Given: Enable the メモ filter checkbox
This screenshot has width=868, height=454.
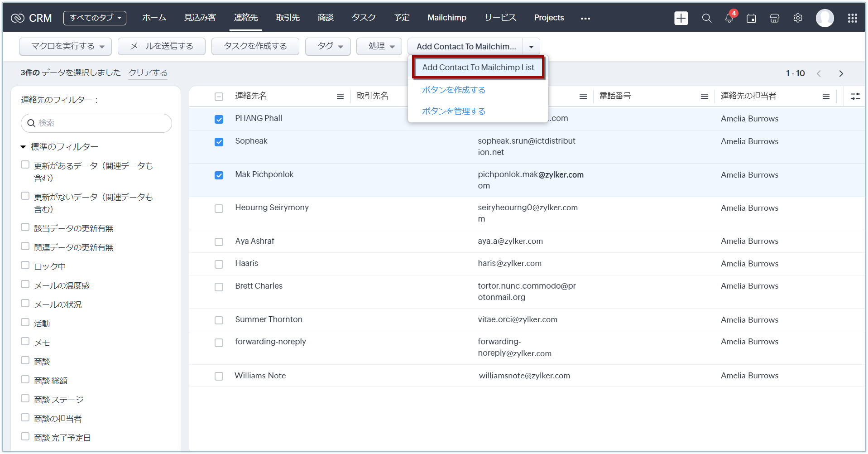Looking at the screenshot, I should [25, 342].
